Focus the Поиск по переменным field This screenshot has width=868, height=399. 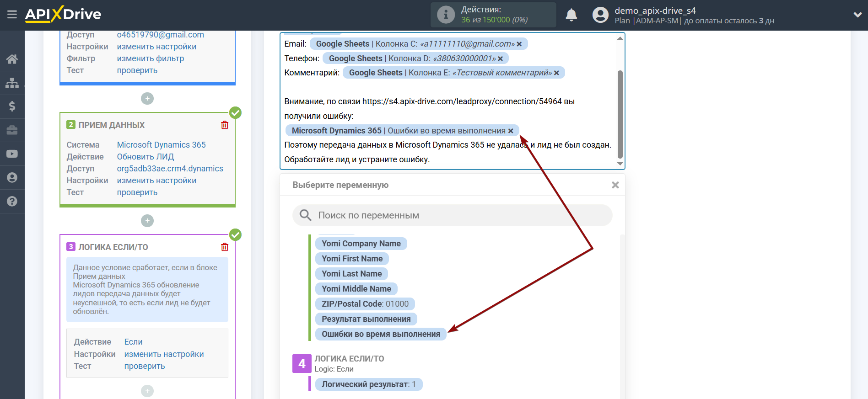click(452, 215)
